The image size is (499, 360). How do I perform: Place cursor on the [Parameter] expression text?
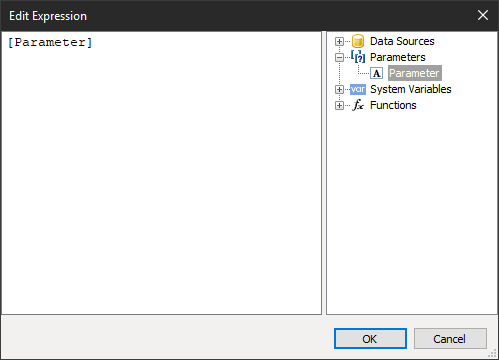pos(50,43)
